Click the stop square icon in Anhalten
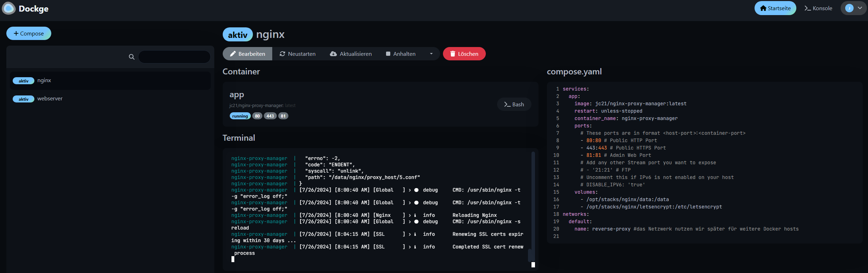The image size is (868, 273). [x=388, y=54]
